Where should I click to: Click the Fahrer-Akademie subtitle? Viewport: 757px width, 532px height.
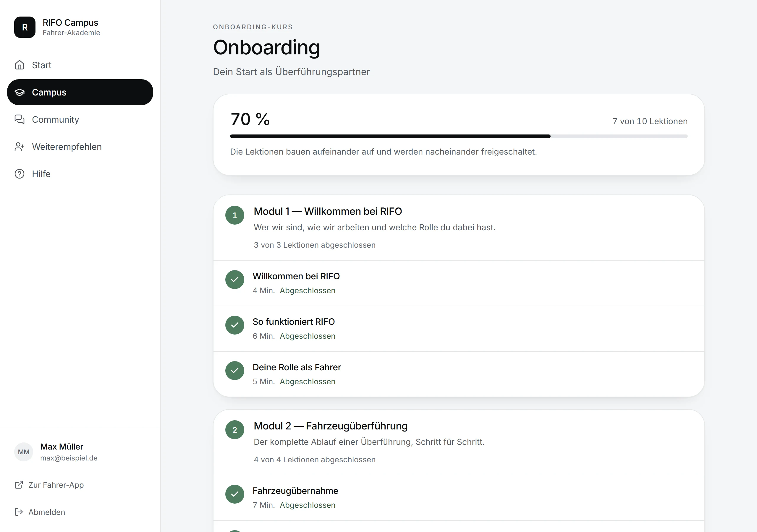[x=71, y=33]
